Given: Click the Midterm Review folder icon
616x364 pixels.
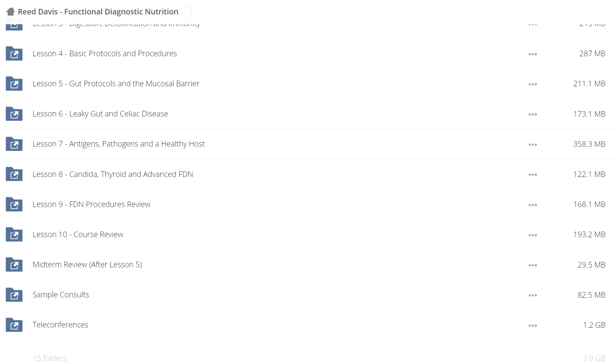Looking at the screenshot, I should pos(14,264).
